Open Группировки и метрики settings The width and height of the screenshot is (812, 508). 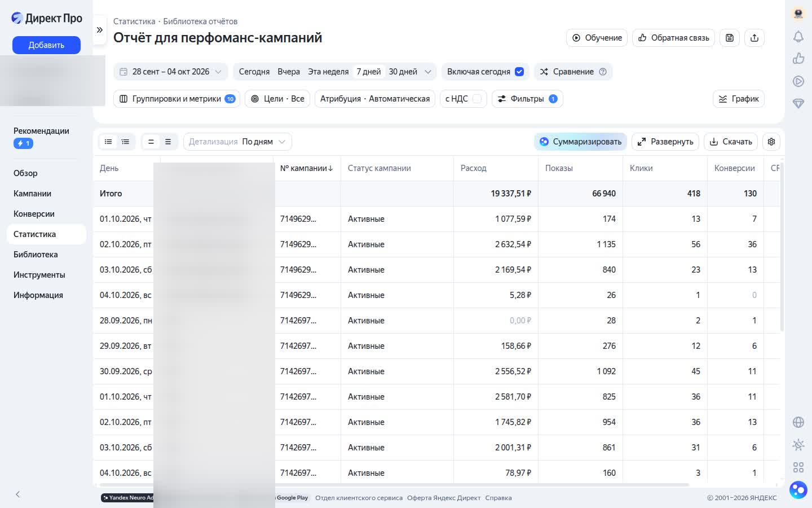click(x=177, y=99)
